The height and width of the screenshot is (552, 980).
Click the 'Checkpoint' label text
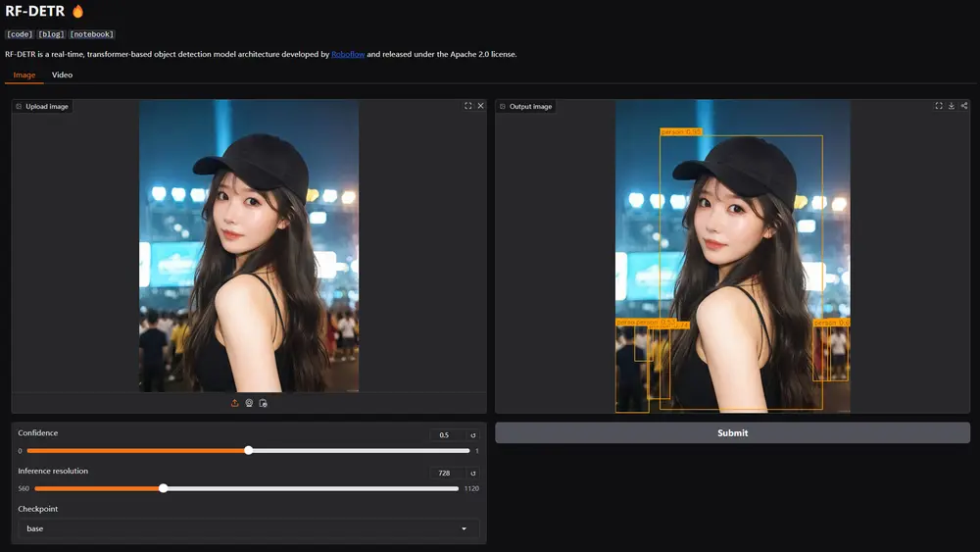pyautogui.click(x=37, y=509)
